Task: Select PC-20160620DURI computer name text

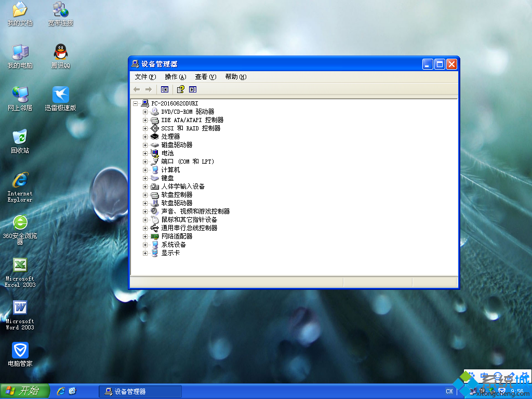Action: [x=175, y=103]
